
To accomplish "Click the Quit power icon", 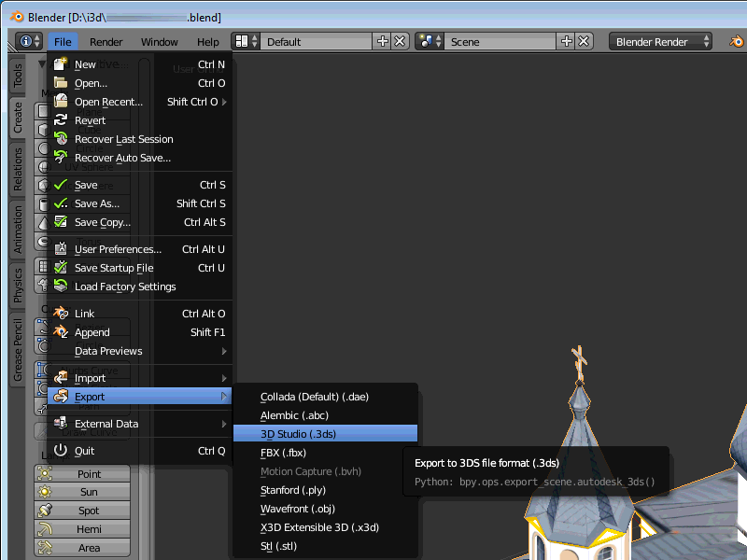I will (61, 451).
